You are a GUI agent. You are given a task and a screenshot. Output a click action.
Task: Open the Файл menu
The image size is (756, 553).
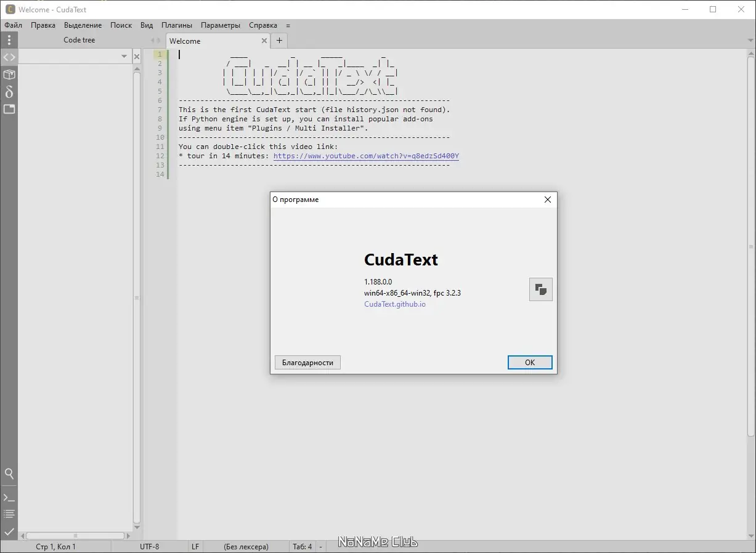(x=13, y=25)
